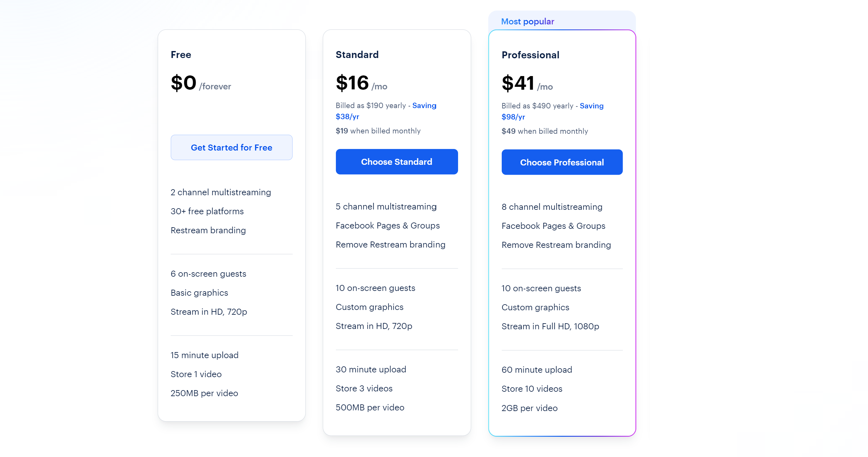Image resolution: width=868 pixels, height=457 pixels.
Task: Click Stream in Full HD, 1080p text
Action: click(550, 326)
